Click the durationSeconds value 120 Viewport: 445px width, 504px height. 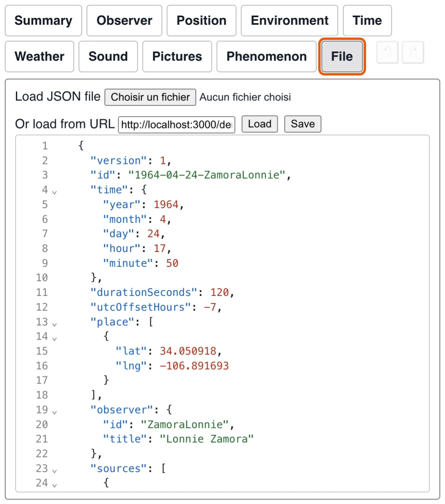[220, 292]
